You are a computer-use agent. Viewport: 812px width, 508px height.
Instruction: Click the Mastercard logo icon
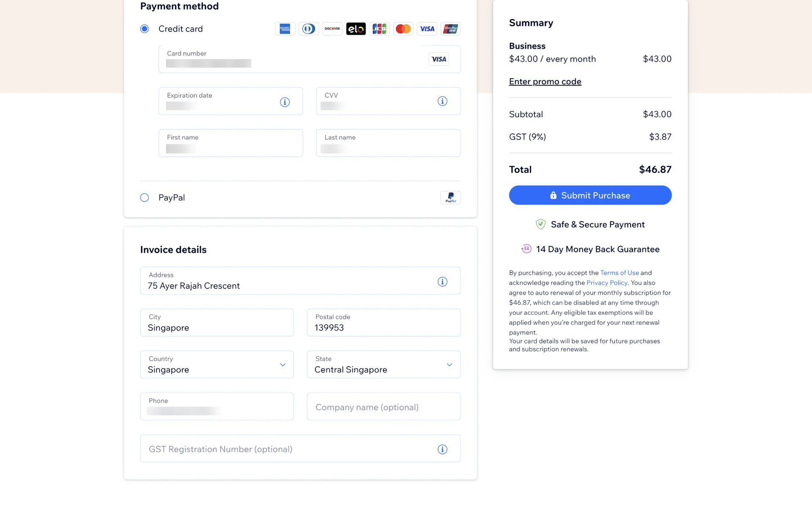click(x=403, y=29)
